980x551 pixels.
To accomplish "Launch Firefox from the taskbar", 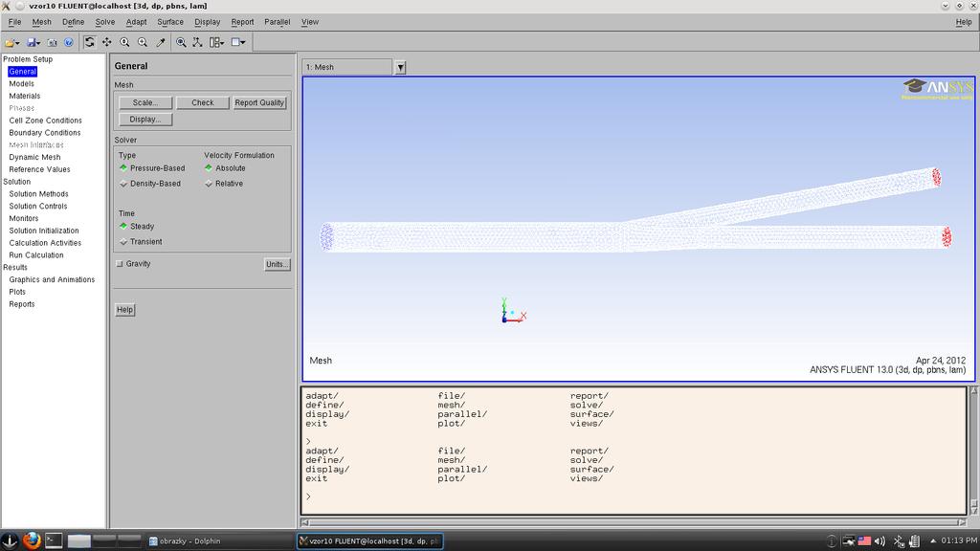I will 32,540.
